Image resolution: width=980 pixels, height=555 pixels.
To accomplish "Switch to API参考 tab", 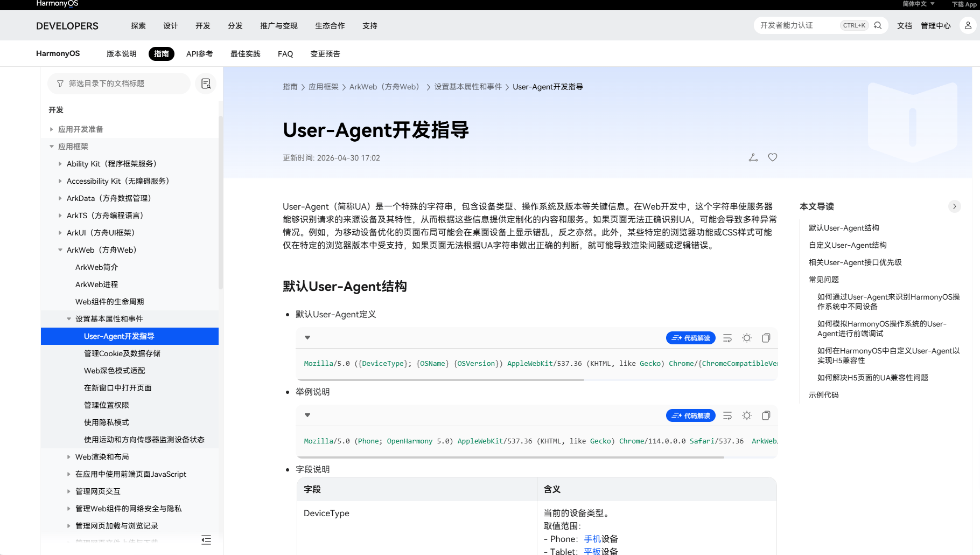I will tap(200, 54).
